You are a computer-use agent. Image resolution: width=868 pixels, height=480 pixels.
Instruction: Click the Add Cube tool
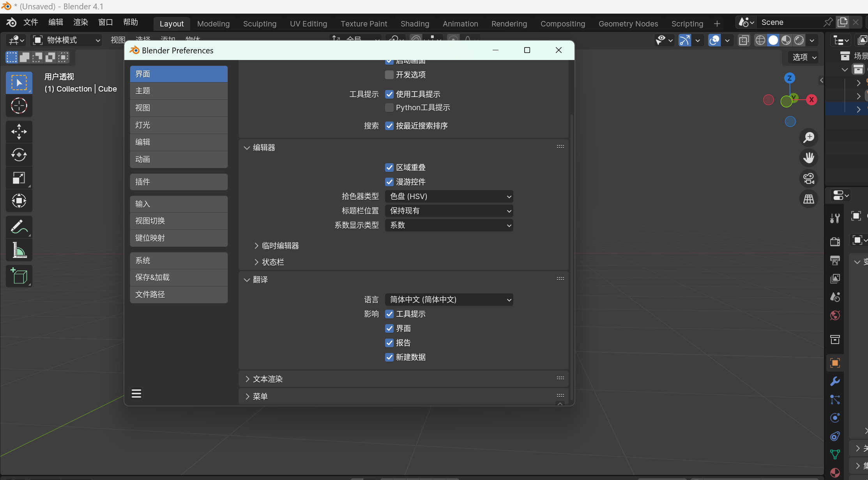coord(19,276)
